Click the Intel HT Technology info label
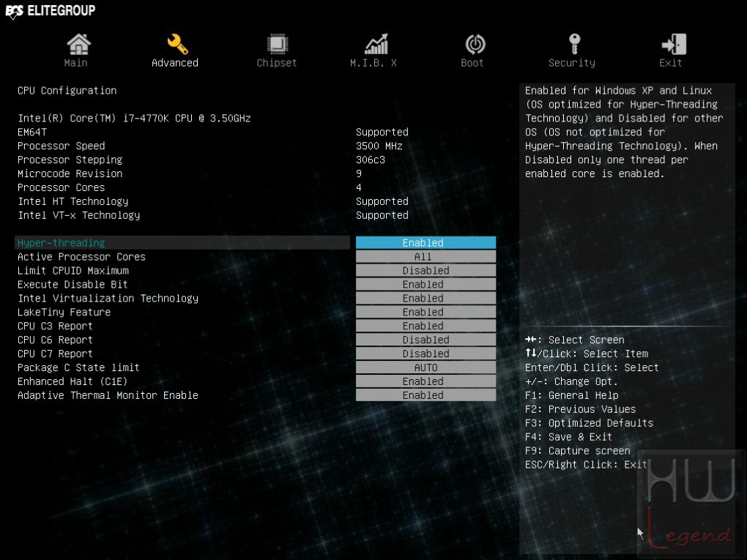747x560 pixels. pyautogui.click(x=73, y=201)
